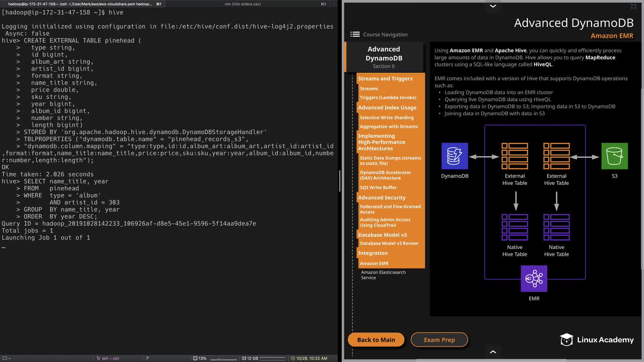The height and width of the screenshot is (362, 644).
Task: Click the terminal pane divider scrollbar
Action: (x=339, y=181)
